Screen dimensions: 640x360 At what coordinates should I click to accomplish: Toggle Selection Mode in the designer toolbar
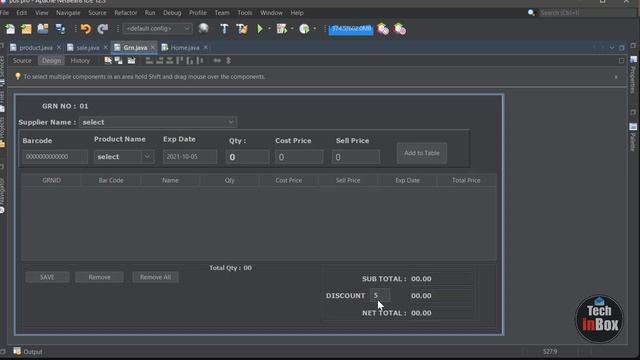[x=108, y=60]
